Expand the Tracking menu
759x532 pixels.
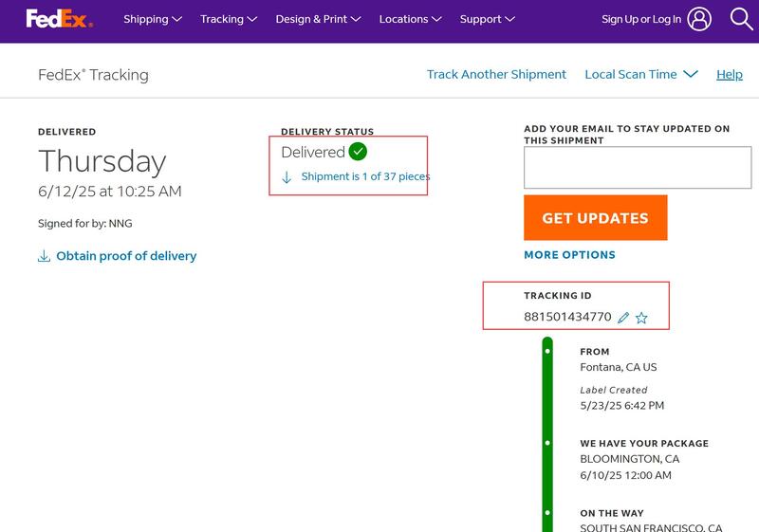pyautogui.click(x=229, y=19)
